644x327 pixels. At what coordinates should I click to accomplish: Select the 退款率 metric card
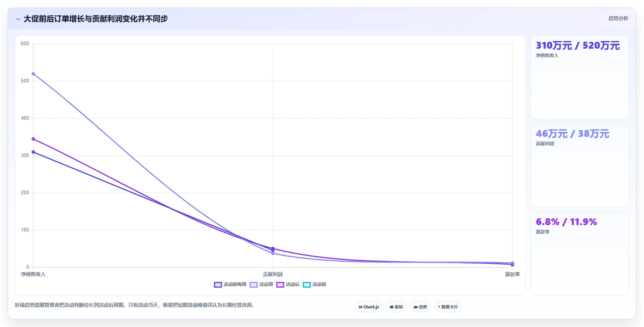point(579,254)
